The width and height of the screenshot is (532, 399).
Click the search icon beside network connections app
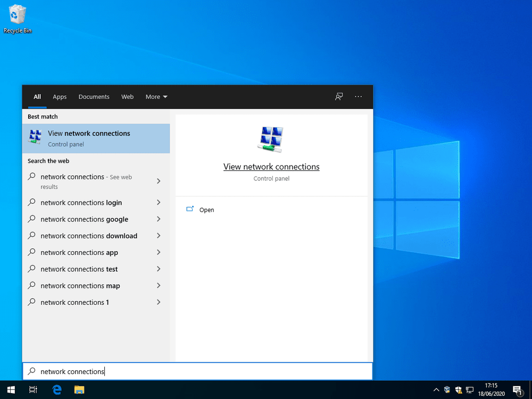click(31, 252)
